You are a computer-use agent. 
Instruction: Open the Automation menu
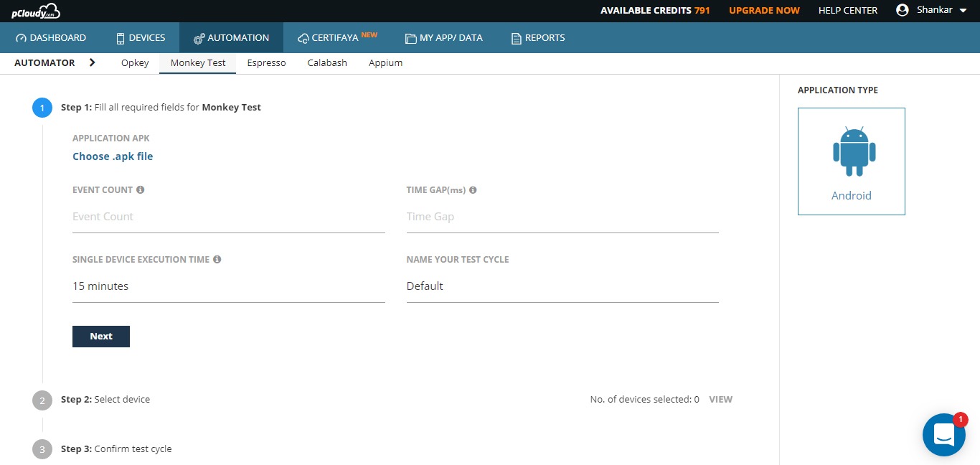pyautogui.click(x=232, y=38)
